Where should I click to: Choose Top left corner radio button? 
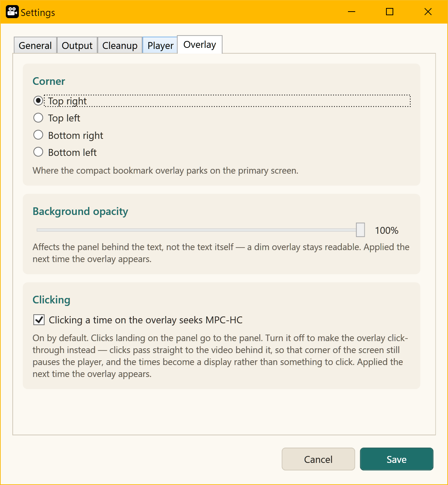click(x=57, y=118)
